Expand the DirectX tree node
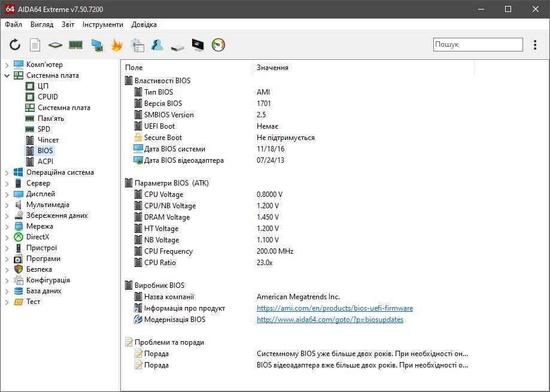The image size is (550, 392). [x=7, y=238]
